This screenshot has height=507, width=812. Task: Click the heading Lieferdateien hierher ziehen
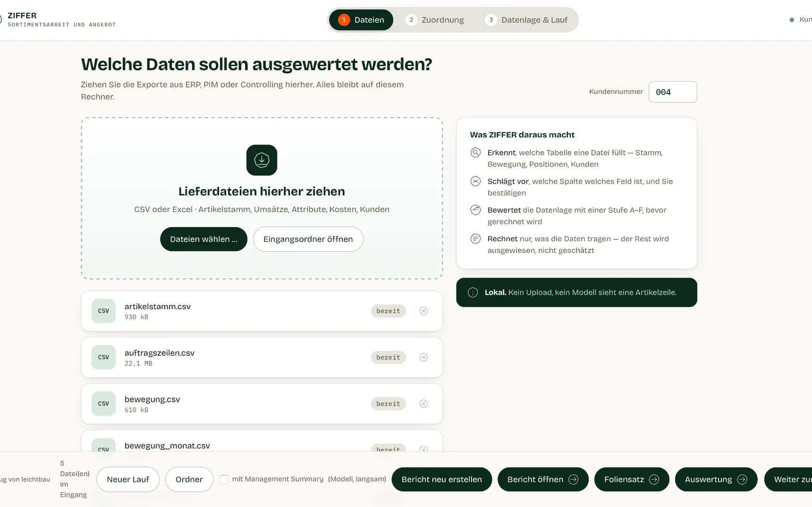coord(262,191)
